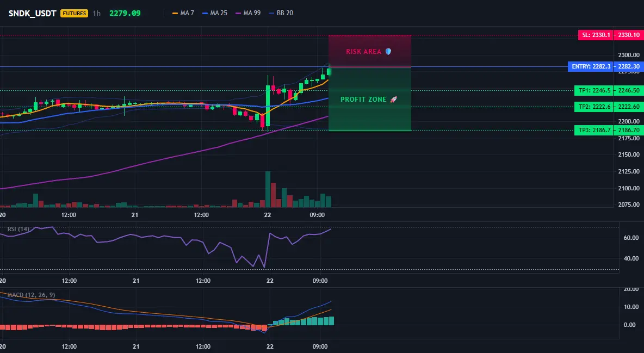Viewport: 644px width, 353px height.
Task: Click the SL: 2330.1 stop-loss tag
Action: (595, 35)
